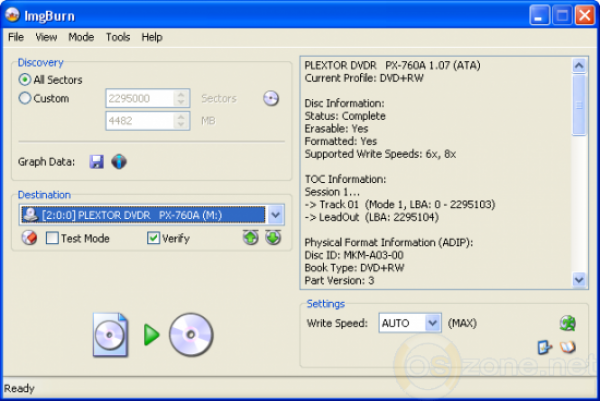Screen dimensions: 600x401
Task: Click the 'LeadOut (LBA: 2295104)' line
Action: coord(372,217)
